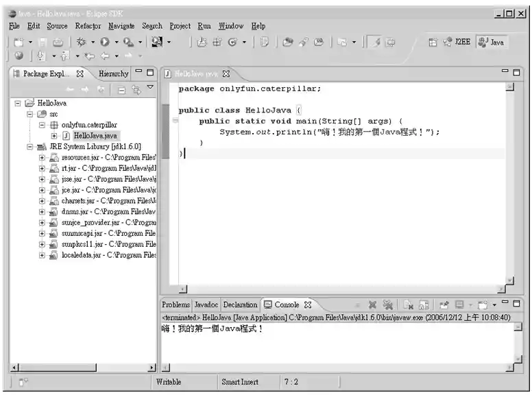This screenshot has width=532, height=395.
Task: Click the Print toolbar icon
Action: (x=58, y=42)
